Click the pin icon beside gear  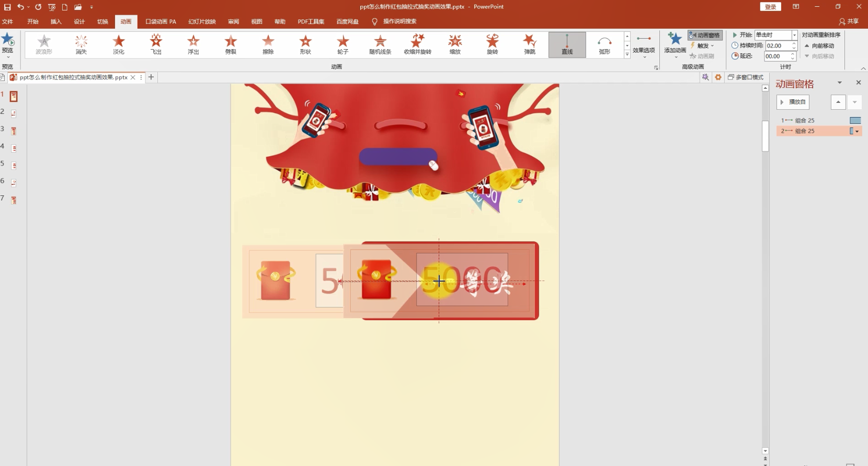point(705,77)
